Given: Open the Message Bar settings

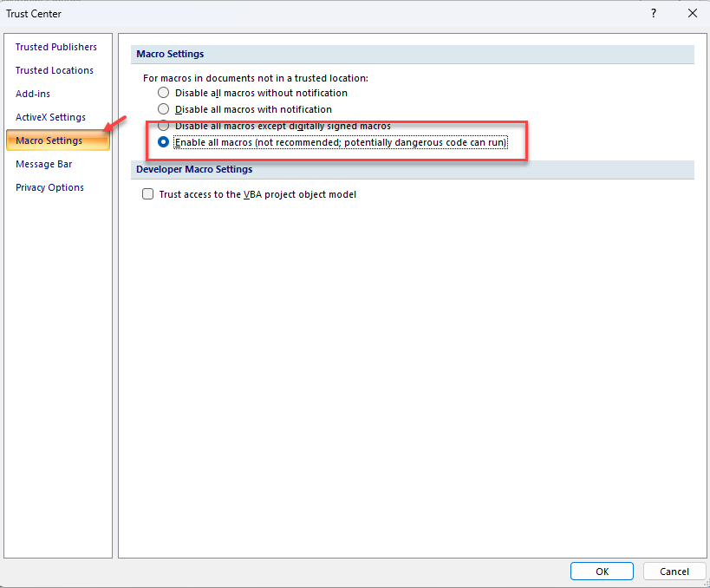Looking at the screenshot, I should (x=44, y=164).
